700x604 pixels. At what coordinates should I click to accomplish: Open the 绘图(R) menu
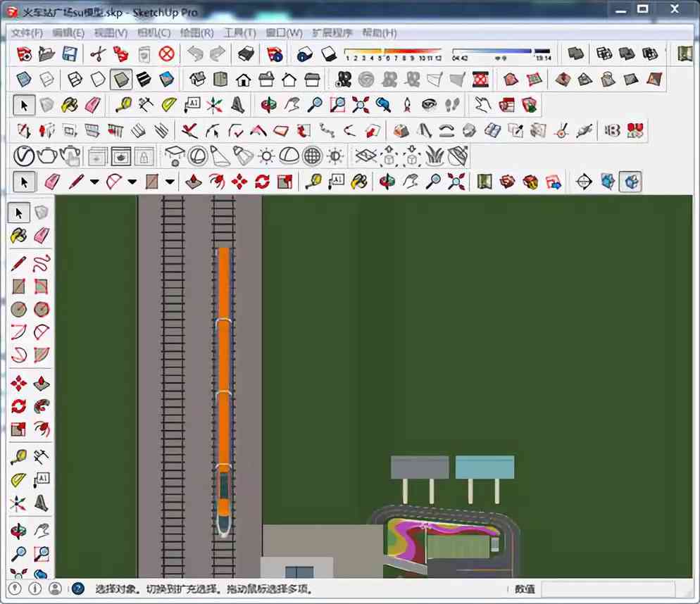pos(197,33)
